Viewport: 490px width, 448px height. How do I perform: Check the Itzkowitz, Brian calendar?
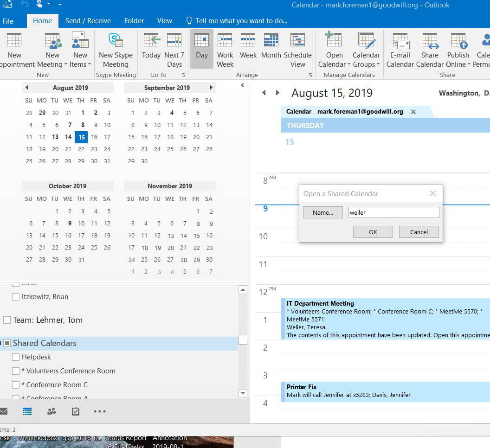click(16, 297)
